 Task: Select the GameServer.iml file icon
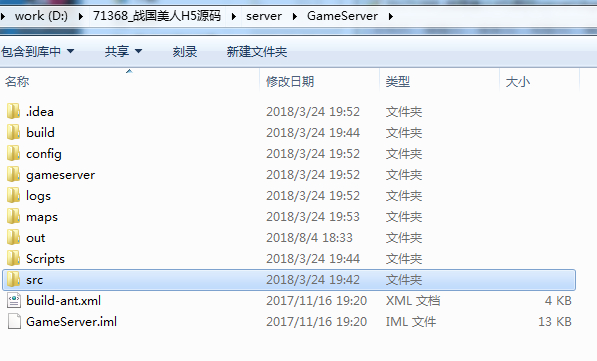pyautogui.click(x=14, y=321)
